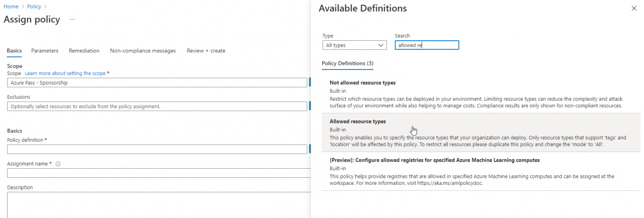
Task: Expand the Type dropdown showing All types
Action: [x=354, y=45]
